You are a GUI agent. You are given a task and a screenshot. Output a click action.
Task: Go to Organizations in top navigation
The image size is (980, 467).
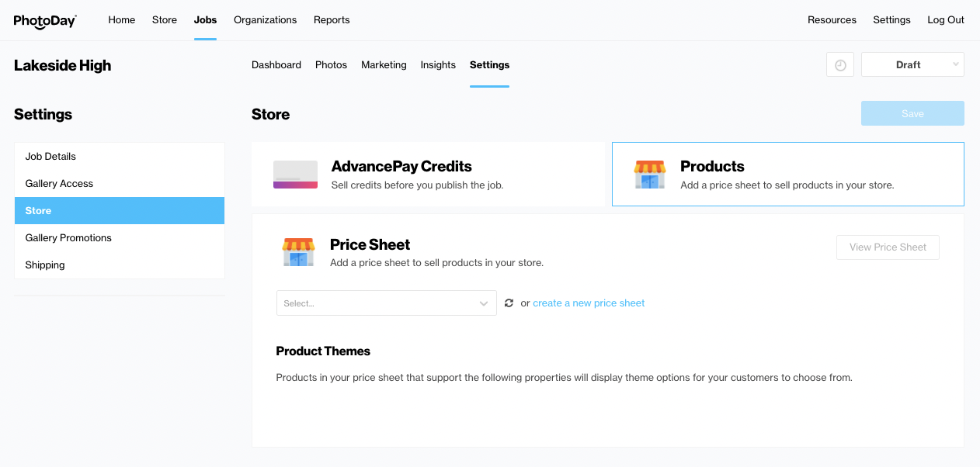265,20
